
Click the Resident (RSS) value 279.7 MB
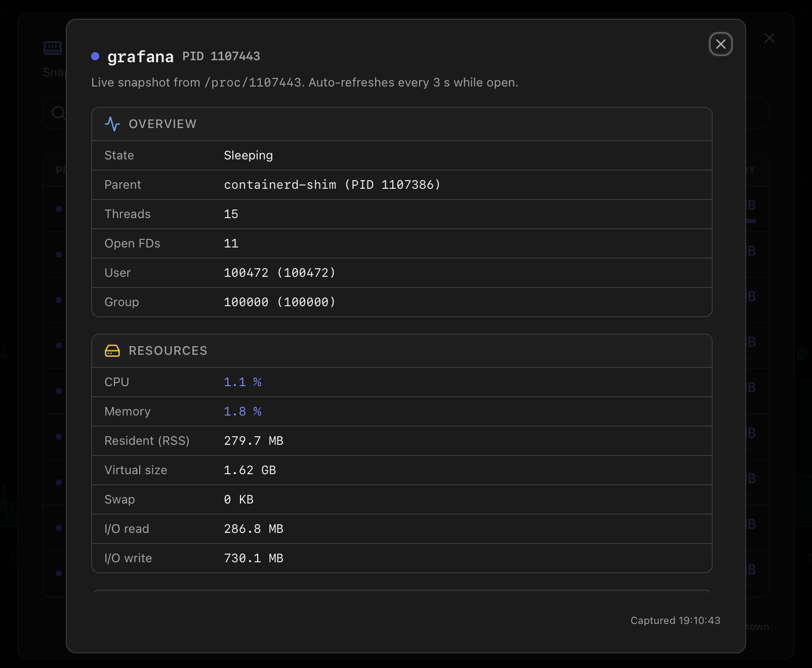(254, 441)
